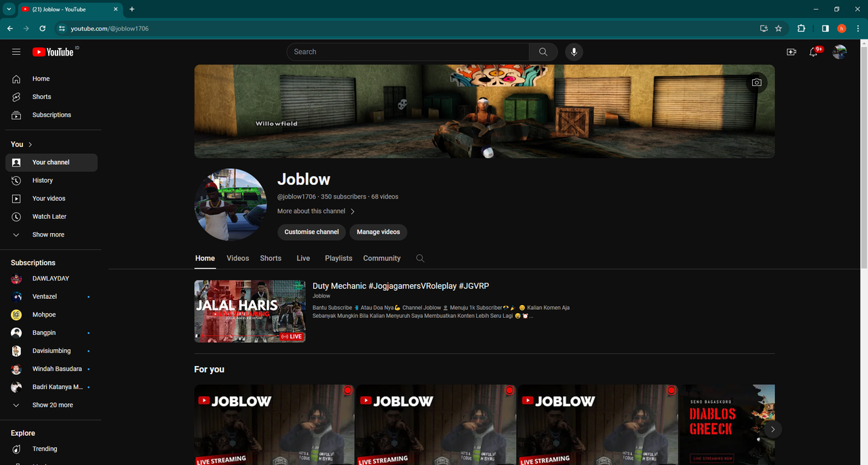Screen dimensions: 868x465
Task: View site information icon
Action: 62,28
